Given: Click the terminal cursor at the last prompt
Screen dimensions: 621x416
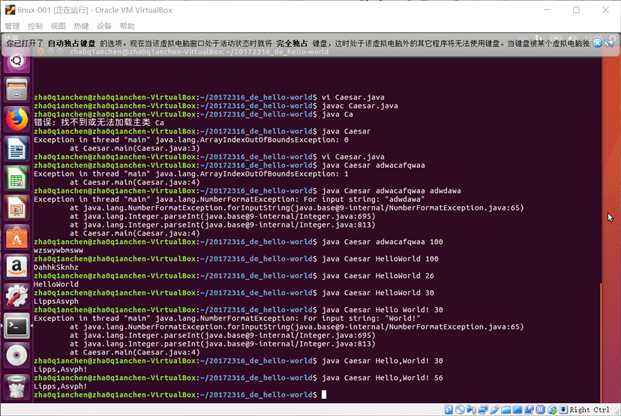Looking at the screenshot, I should coord(324,395).
